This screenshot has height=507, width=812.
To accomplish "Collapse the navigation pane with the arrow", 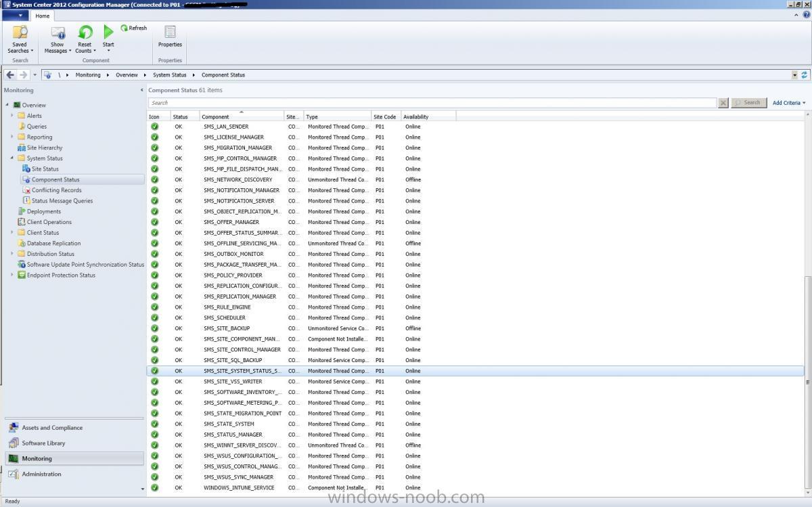I will click(x=142, y=90).
